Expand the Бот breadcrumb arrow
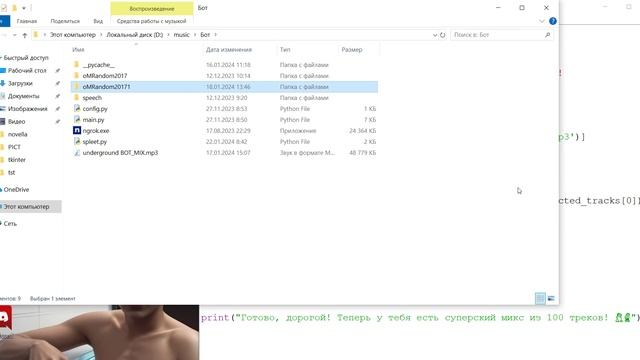Viewport: 640px width, 360px height. (x=216, y=35)
